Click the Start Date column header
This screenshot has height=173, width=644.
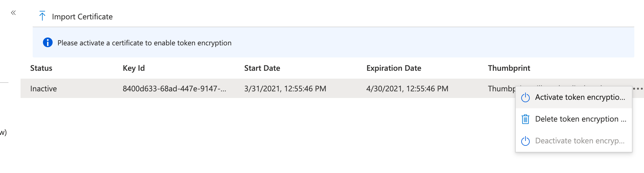pyautogui.click(x=262, y=68)
